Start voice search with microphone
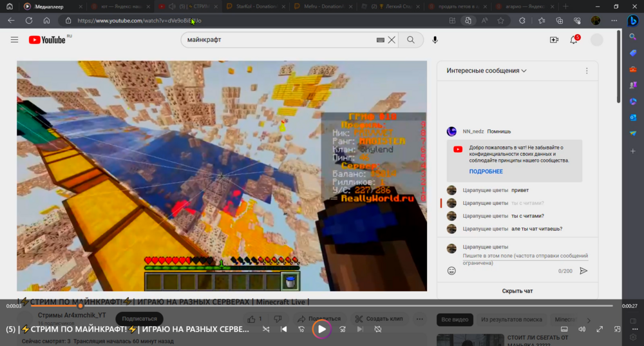This screenshot has height=346, width=644. (x=435, y=40)
